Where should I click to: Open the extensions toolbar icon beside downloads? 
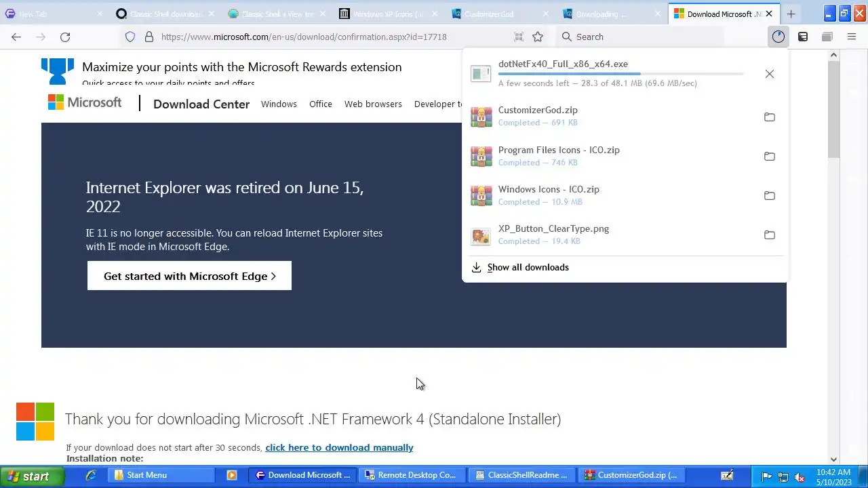pyautogui.click(x=803, y=37)
